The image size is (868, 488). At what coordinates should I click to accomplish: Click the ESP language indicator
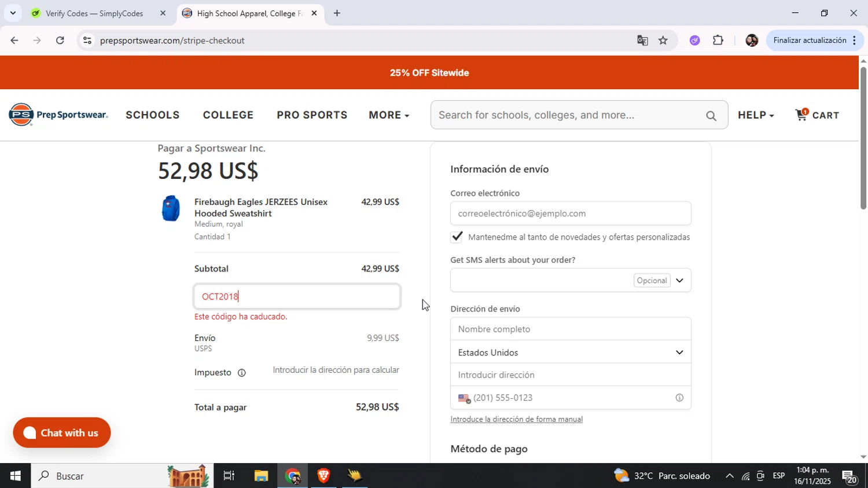(779, 476)
